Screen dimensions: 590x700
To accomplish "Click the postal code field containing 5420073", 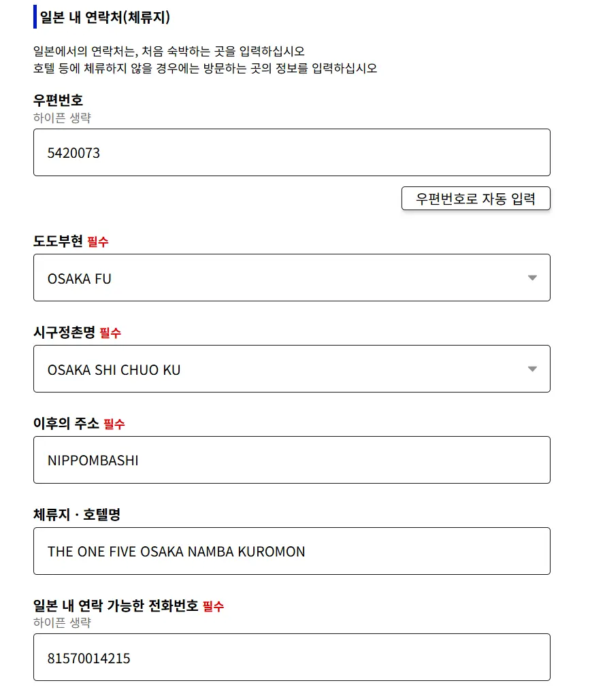I will [292, 152].
